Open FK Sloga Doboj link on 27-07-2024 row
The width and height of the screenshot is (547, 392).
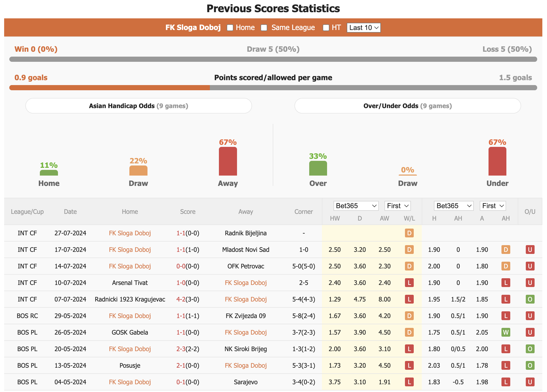coord(130,233)
